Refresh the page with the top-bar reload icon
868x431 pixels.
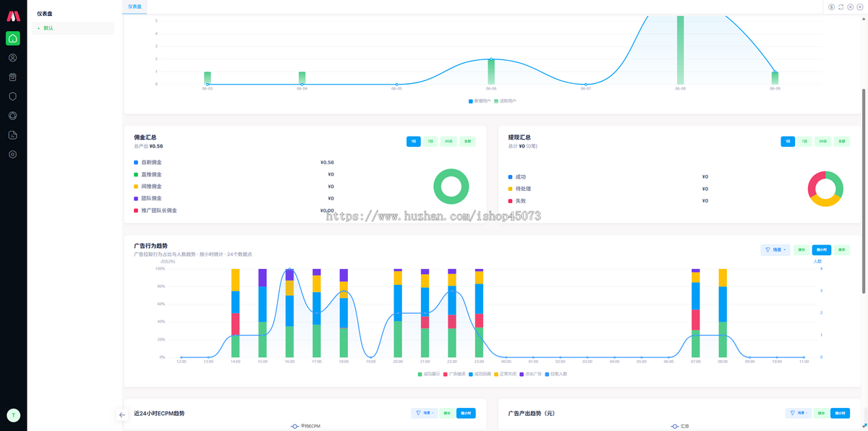(x=841, y=7)
